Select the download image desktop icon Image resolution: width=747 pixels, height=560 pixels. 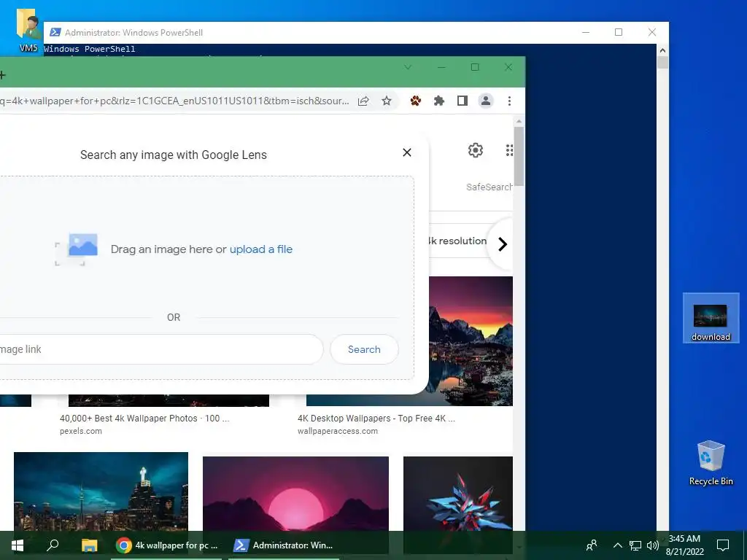coord(711,318)
